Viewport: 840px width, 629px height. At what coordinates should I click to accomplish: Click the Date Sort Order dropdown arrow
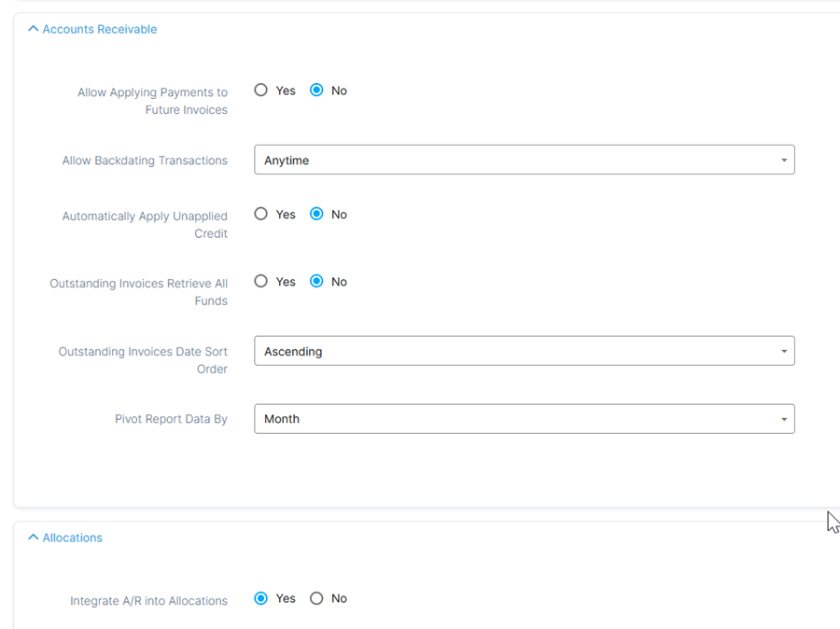(784, 352)
